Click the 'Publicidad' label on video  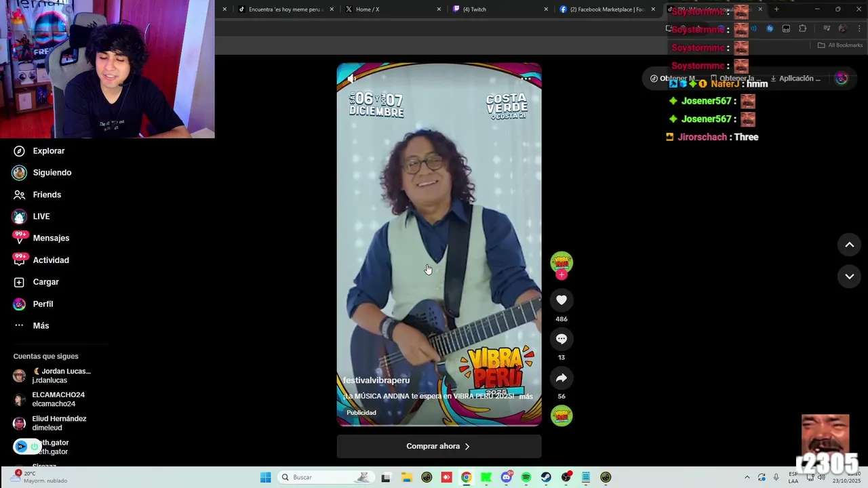(x=361, y=413)
